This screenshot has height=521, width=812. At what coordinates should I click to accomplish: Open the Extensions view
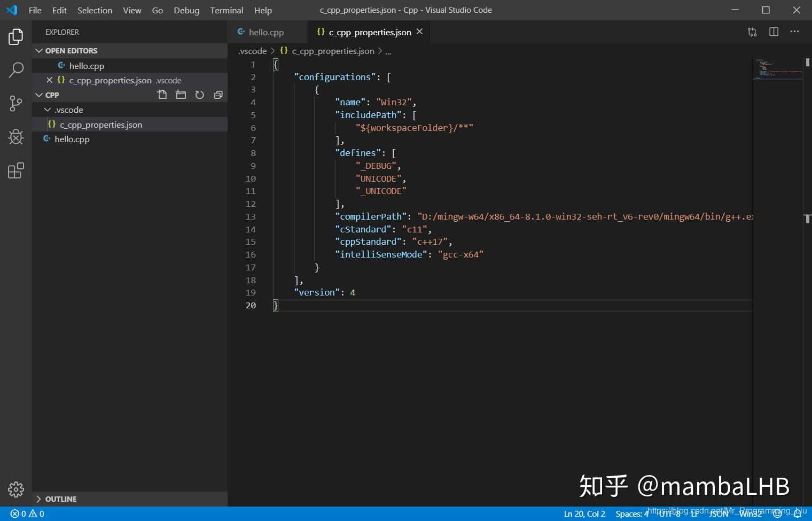click(x=15, y=170)
